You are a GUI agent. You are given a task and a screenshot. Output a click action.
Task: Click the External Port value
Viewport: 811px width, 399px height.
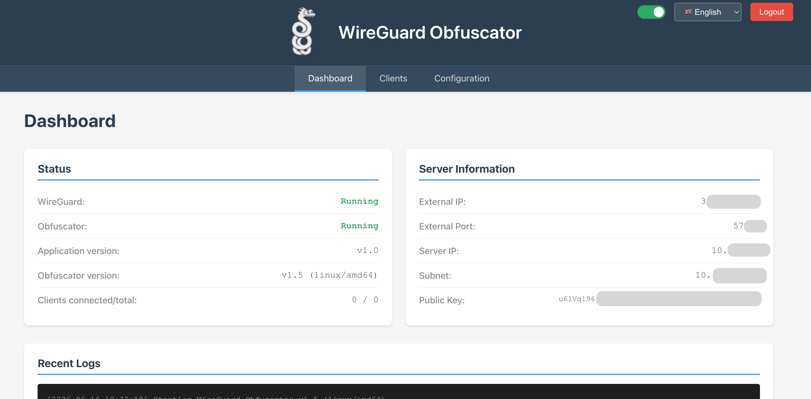[749, 226]
